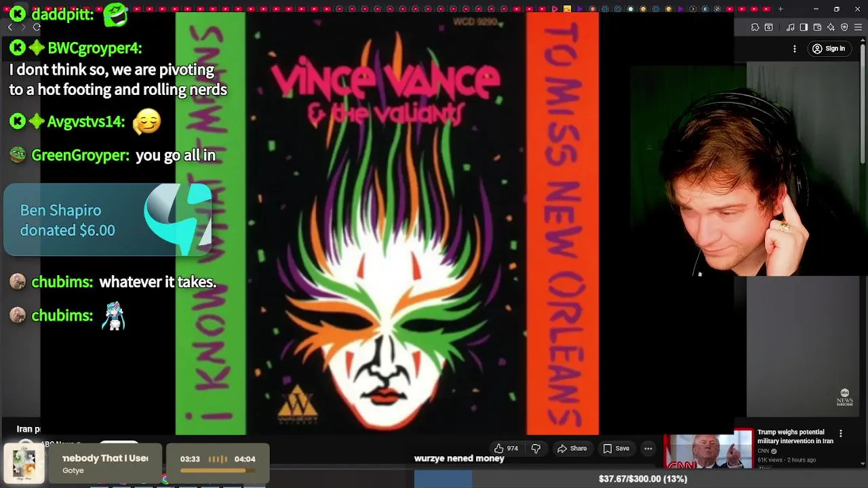Dislike the video with thumbs down
Image resolution: width=868 pixels, height=488 pixels.
click(x=536, y=448)
